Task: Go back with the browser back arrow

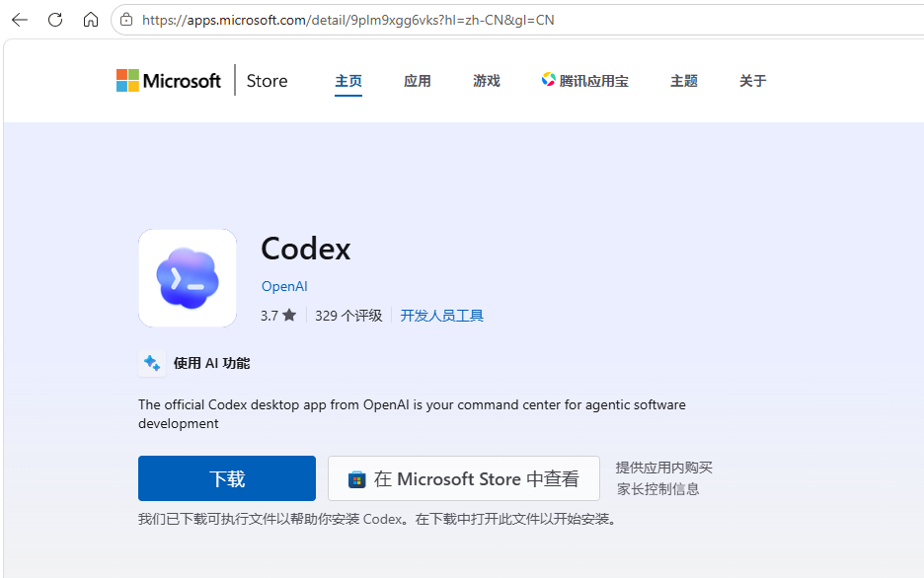Action: coord(20,20)
